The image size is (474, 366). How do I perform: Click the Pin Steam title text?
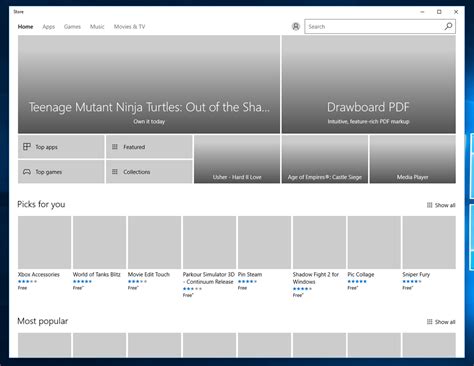click(x=250, y=274)
